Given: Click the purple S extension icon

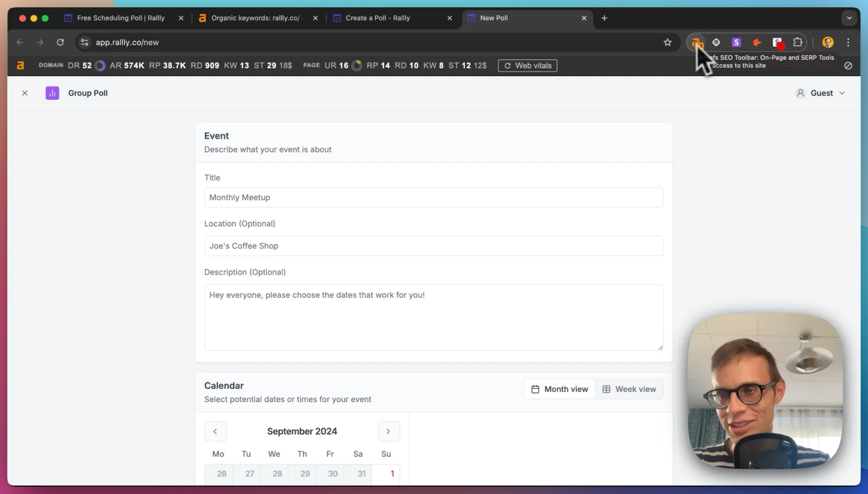Looking at the screenshot, I should click(x=736, y=43).
